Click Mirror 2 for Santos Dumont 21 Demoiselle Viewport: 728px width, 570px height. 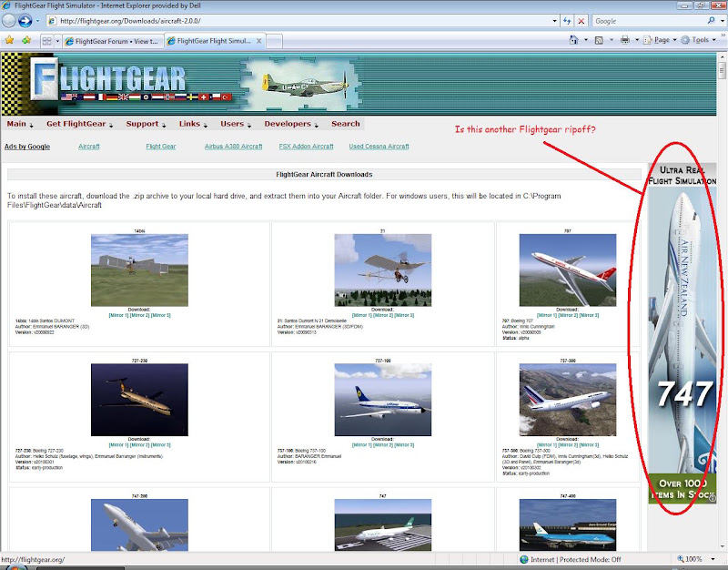(x=382, y=315)
